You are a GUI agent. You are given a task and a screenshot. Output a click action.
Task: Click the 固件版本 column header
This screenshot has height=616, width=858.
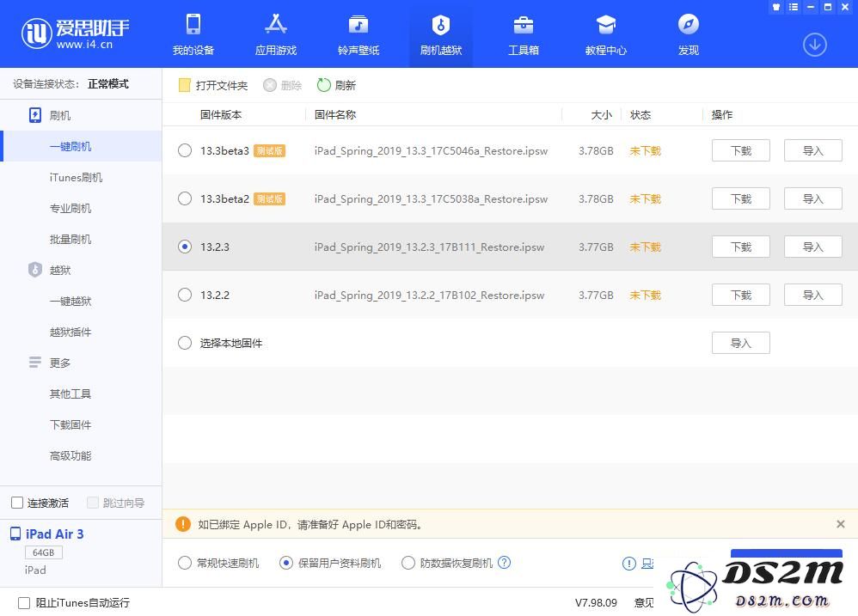click(221, 115)
